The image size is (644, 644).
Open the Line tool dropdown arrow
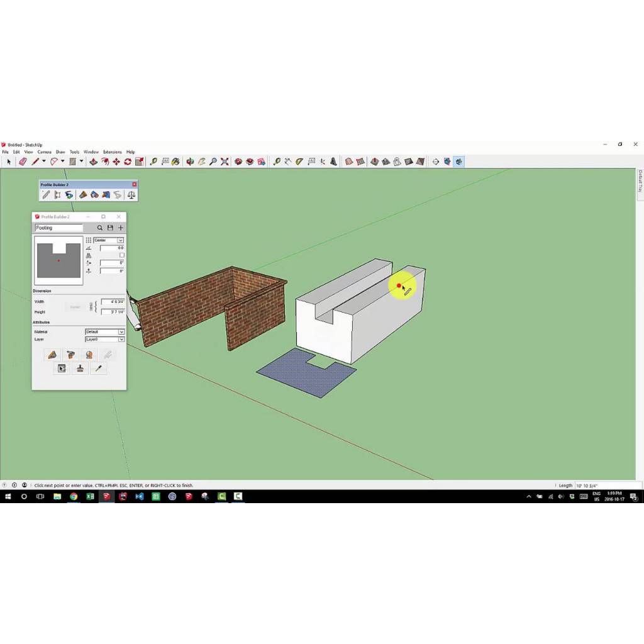click(x=43, y=162)
